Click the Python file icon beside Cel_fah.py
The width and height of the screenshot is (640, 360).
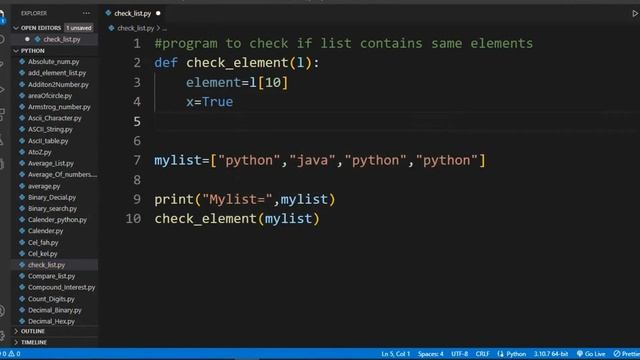point(22,242)
